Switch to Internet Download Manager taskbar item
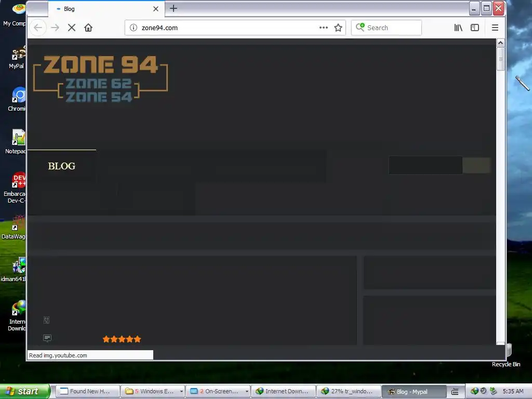Screen dimensions: 532x399 [284, 391]
